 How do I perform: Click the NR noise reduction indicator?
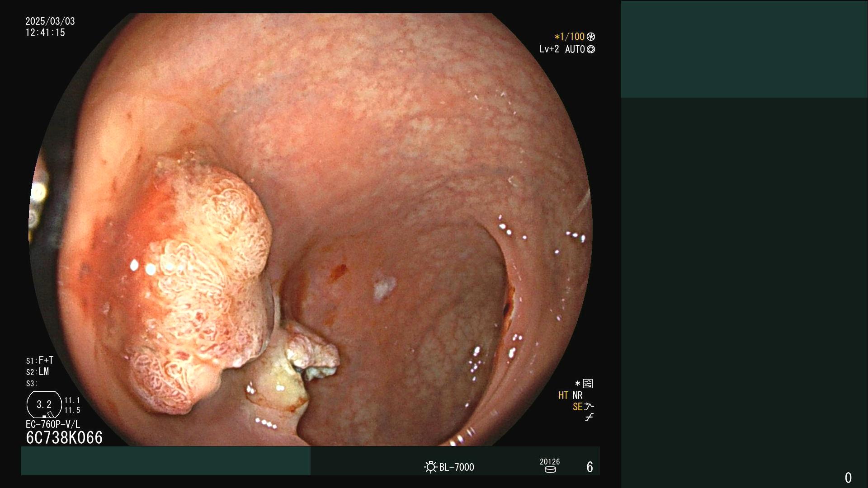[x=578, y=395]
